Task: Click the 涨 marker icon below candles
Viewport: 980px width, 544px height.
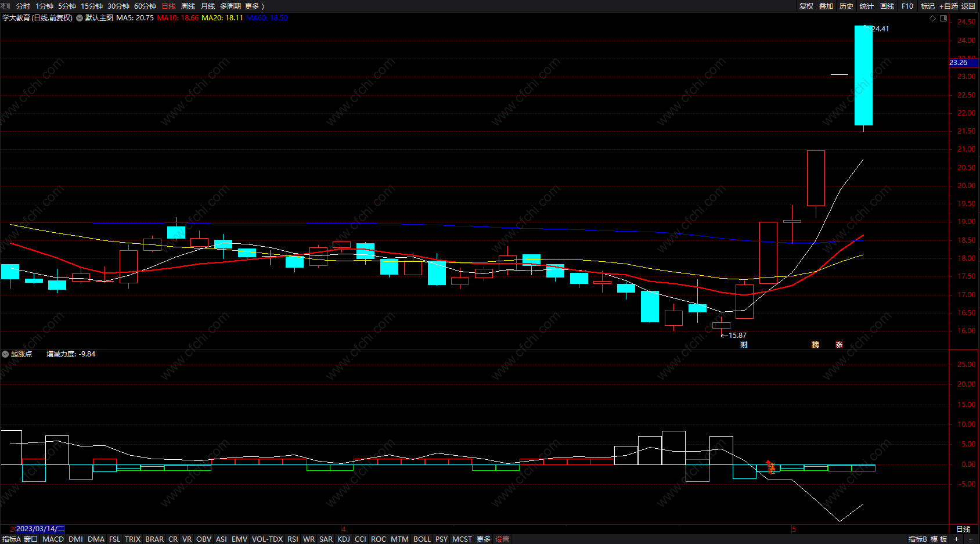Action: click(x=839, y=345)
